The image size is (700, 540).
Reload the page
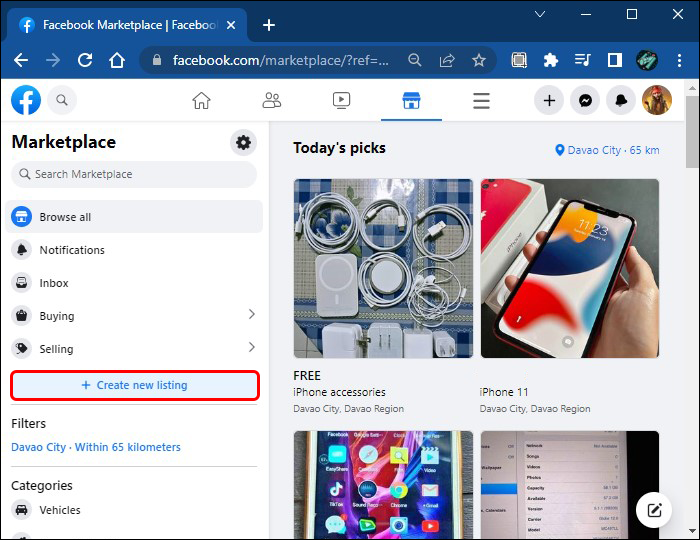[x=85, y=60]
